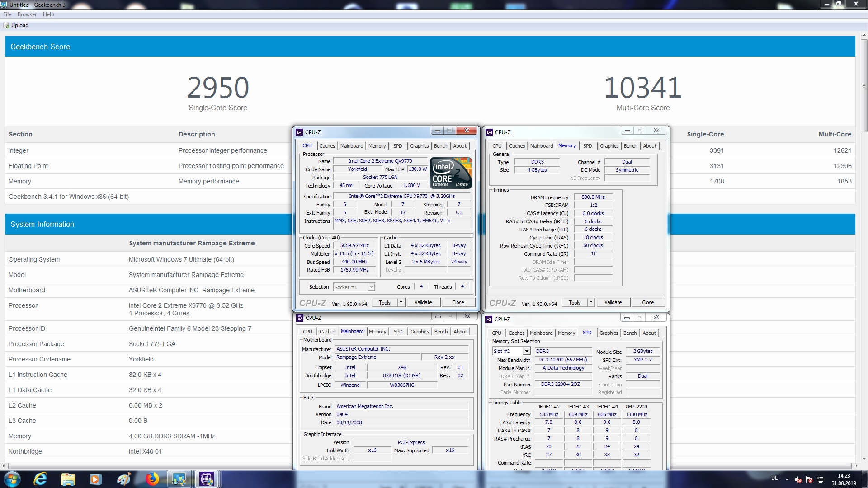Viewport: 868px width, 488px height.
Task: Click the Part Number field DDR3 2200+ 2OZ
Action: coord(563,385)
